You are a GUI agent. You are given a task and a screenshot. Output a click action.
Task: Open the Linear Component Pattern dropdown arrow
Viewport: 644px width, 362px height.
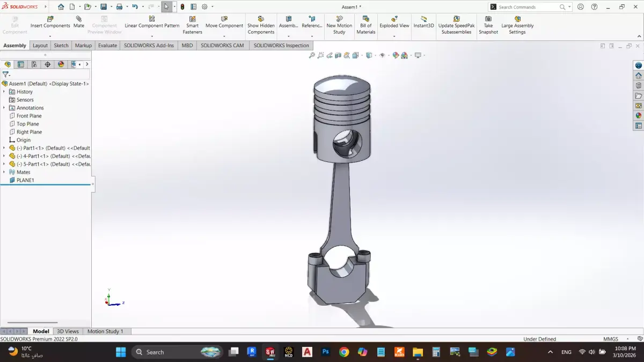[x=152, y=36]
